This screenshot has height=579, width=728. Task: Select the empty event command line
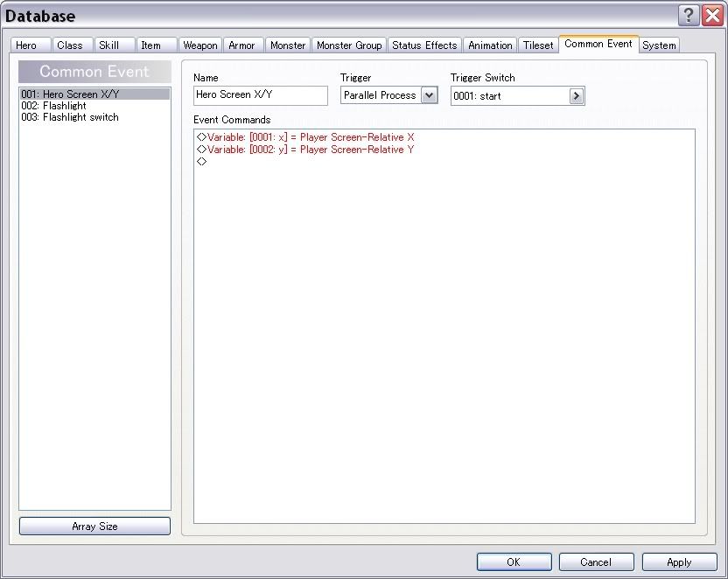[202, 162]
